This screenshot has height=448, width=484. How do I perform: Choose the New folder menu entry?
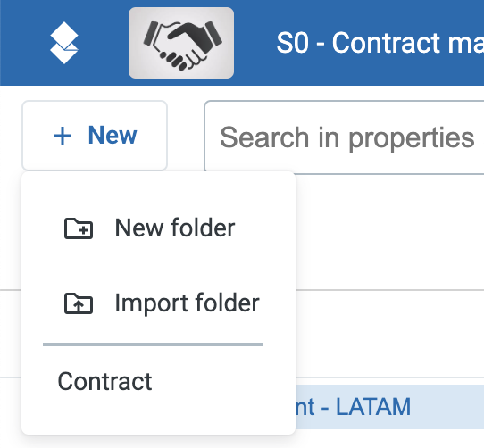(x=158, y=228)
